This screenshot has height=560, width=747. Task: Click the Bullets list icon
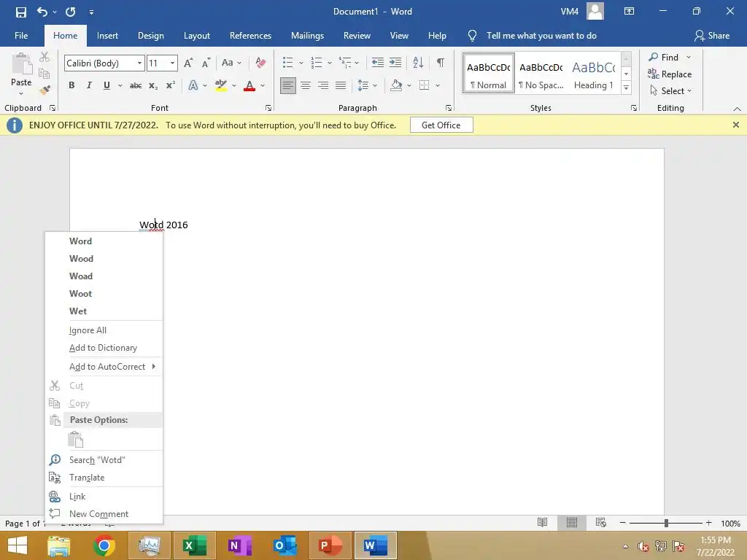[x=287, y=63]
